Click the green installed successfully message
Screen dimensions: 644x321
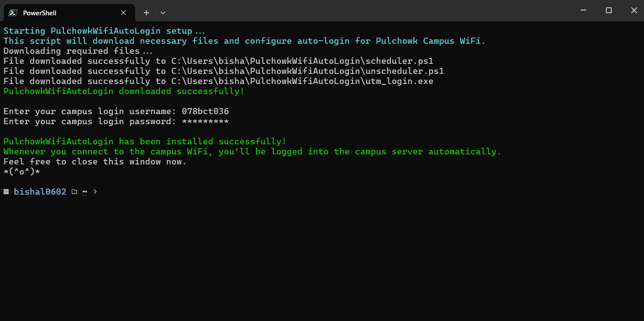(144, 141)
